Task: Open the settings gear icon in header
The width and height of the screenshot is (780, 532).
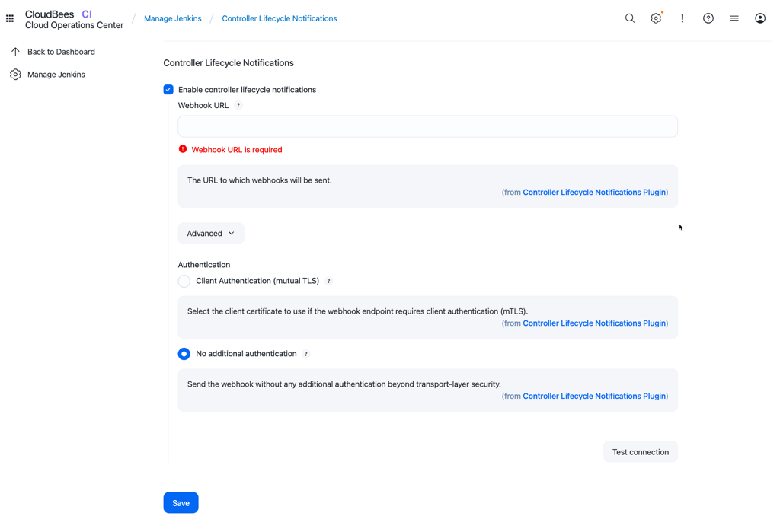Action: [656, 18]
